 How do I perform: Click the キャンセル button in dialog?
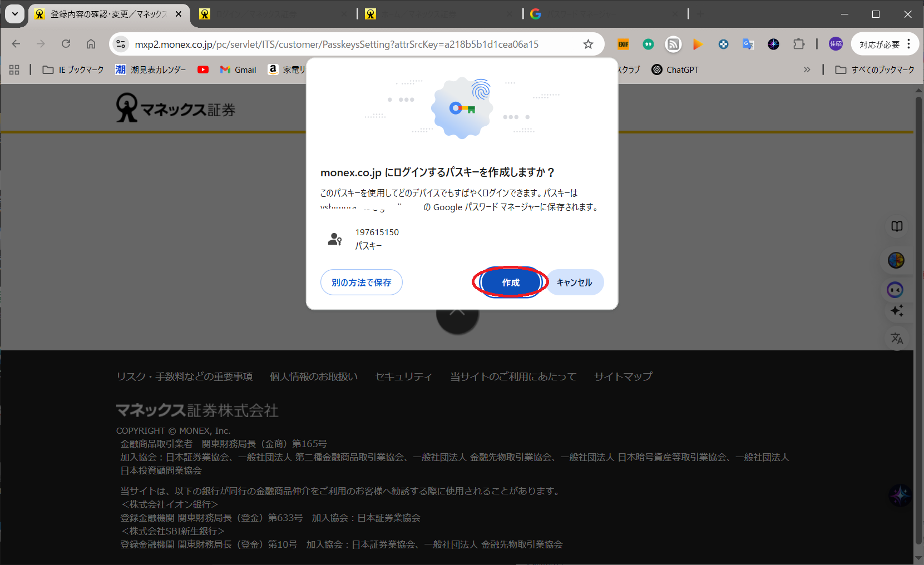[x=574, y=282]
